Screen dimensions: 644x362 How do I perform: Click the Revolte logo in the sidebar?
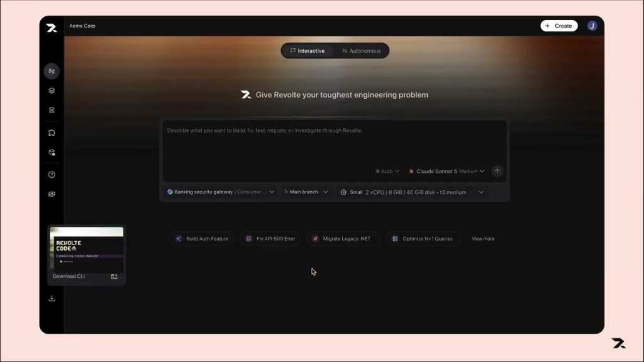point(52,28)
